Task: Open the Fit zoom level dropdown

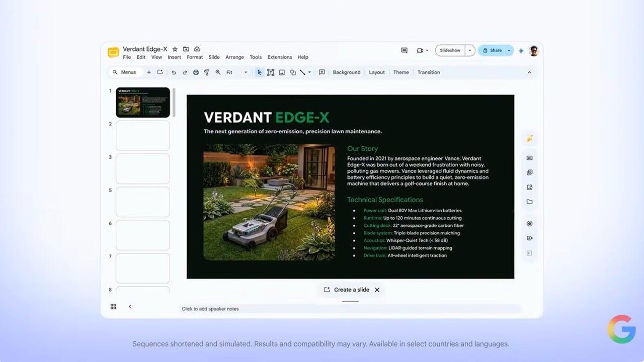Action: (237, 72)
